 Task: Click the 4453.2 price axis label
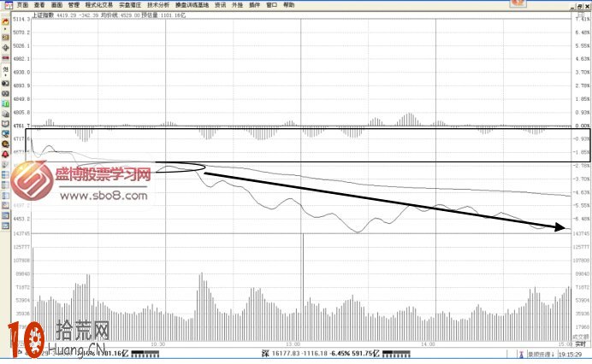21,219
